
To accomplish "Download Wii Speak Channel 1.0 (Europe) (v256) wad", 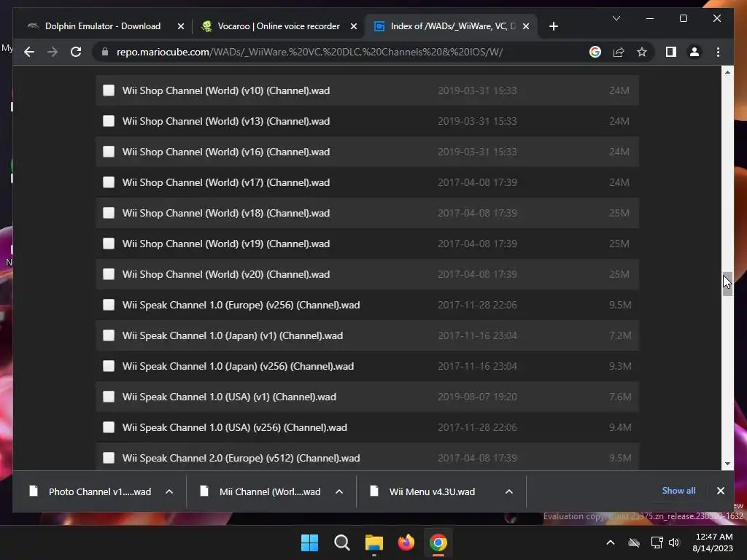I will point(241,305).
